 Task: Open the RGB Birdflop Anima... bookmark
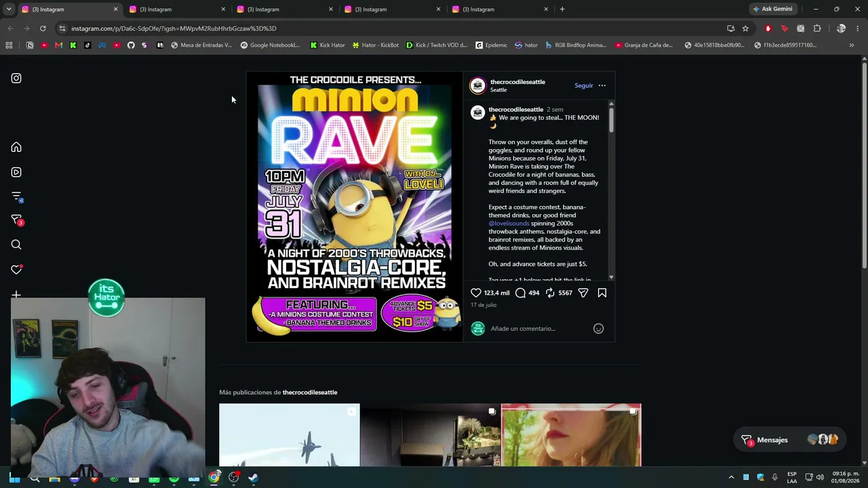tap(576, 45)
